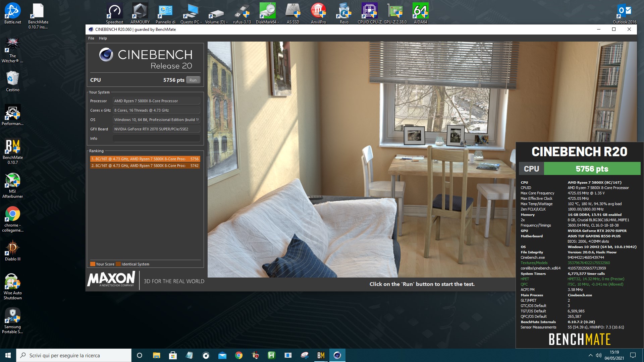The height and width of the screenshot is (362, 644).
Task: Open the chrome collegamento desktop icon
Action: click(x=12, y=219)
